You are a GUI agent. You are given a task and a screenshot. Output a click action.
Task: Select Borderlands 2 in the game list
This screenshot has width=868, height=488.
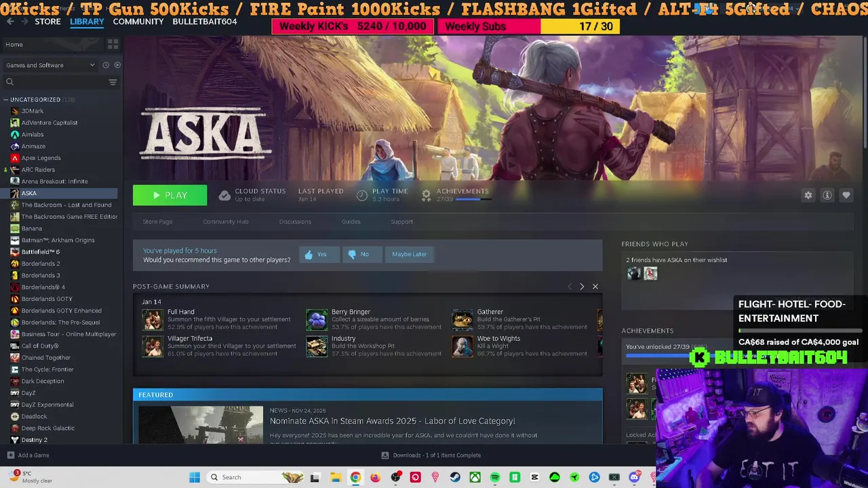(41, 264)
